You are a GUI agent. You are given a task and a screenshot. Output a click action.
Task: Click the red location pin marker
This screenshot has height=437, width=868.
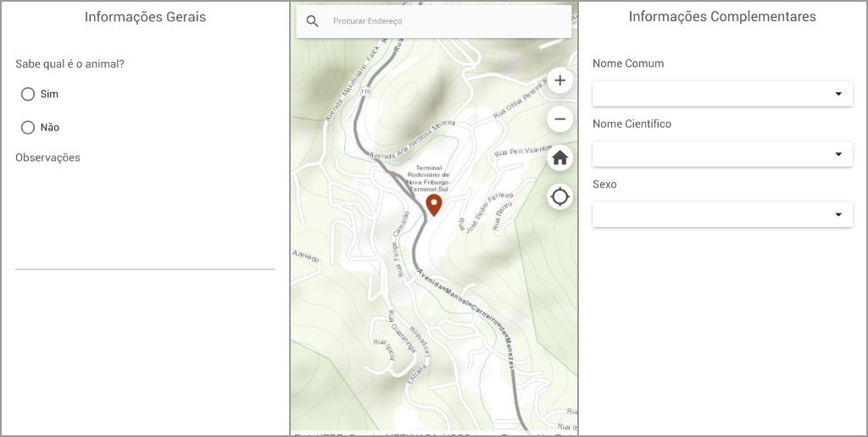433,204
